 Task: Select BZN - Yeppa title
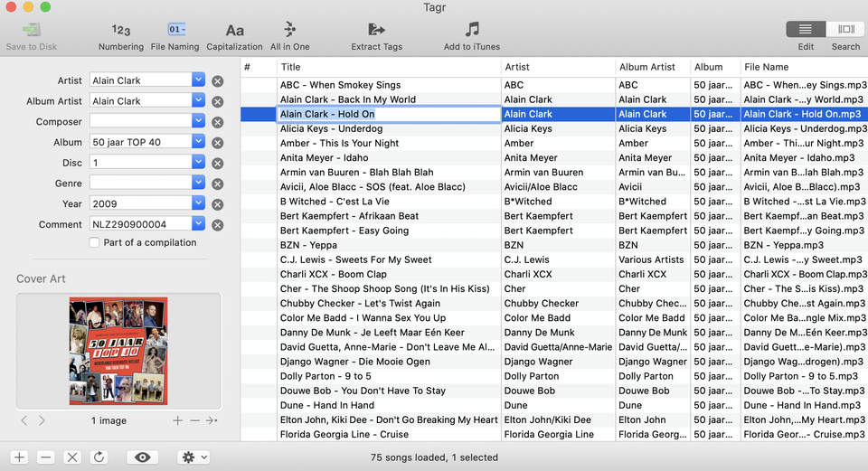pyautogui.click(x=308, y=245)
